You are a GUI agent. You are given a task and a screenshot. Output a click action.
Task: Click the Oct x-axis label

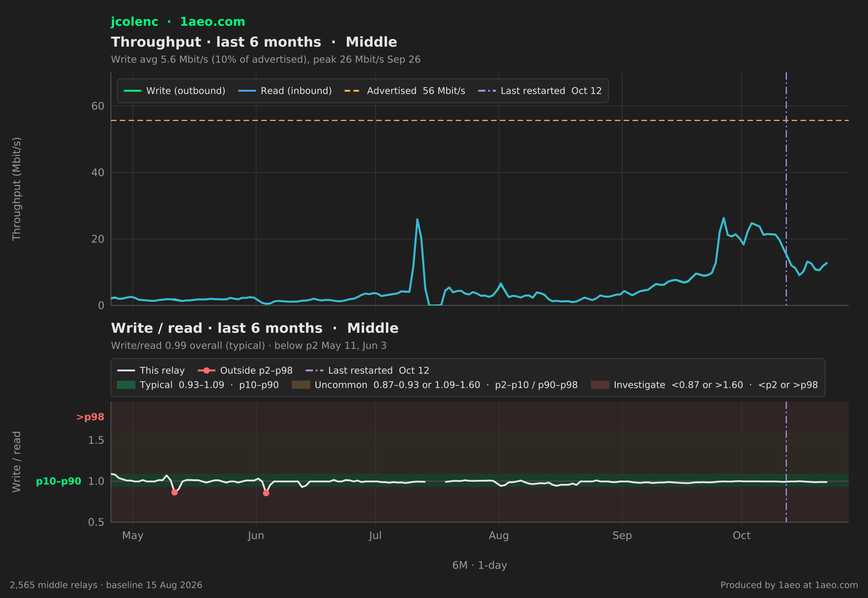741,536
